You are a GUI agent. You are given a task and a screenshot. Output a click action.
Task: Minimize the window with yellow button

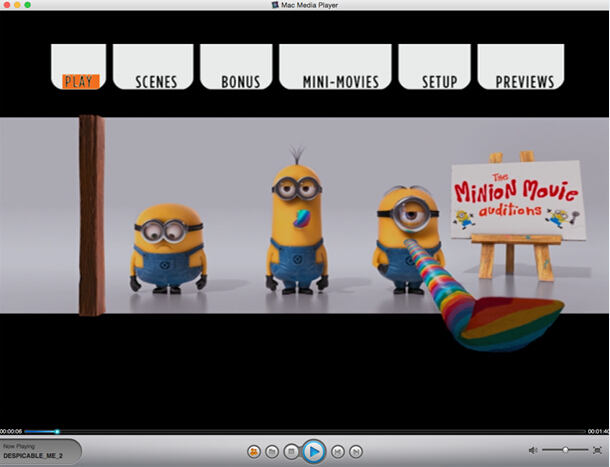pyautogui.click(x=17, y=5)
